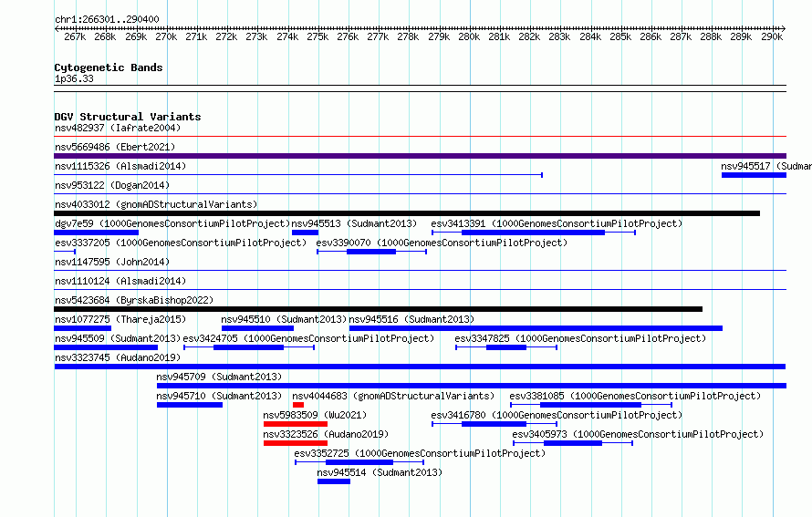The image size is (812, 517).
Task: Click the nsv5983509 (Wu2021) label
Action: (315, 415)
